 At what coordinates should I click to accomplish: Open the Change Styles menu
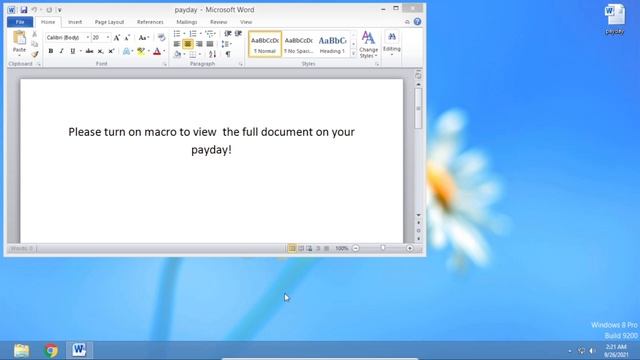click(368, 44)
